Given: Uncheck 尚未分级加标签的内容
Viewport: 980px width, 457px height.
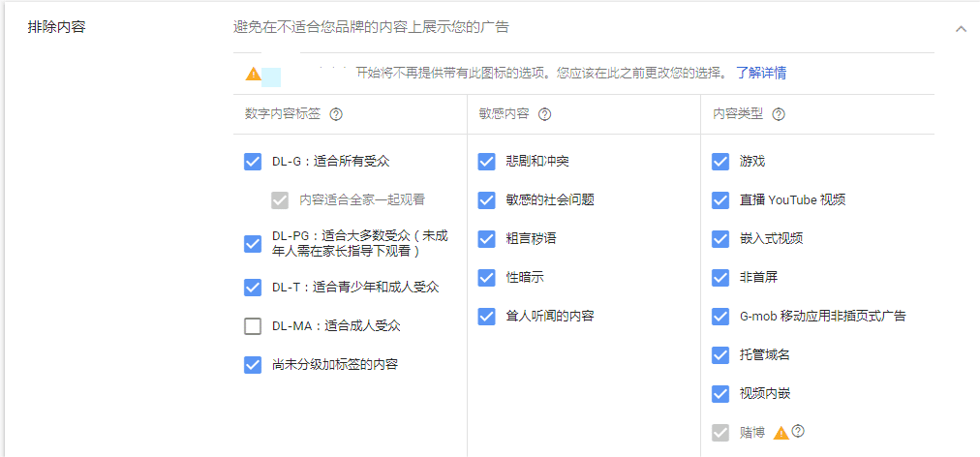Looking at the screenshot, I should pos(253,365).
